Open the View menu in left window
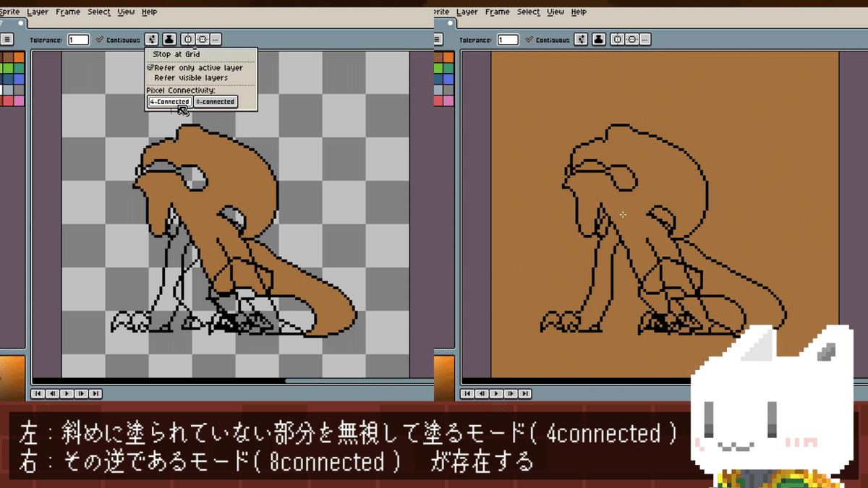 tap(126, 12)
